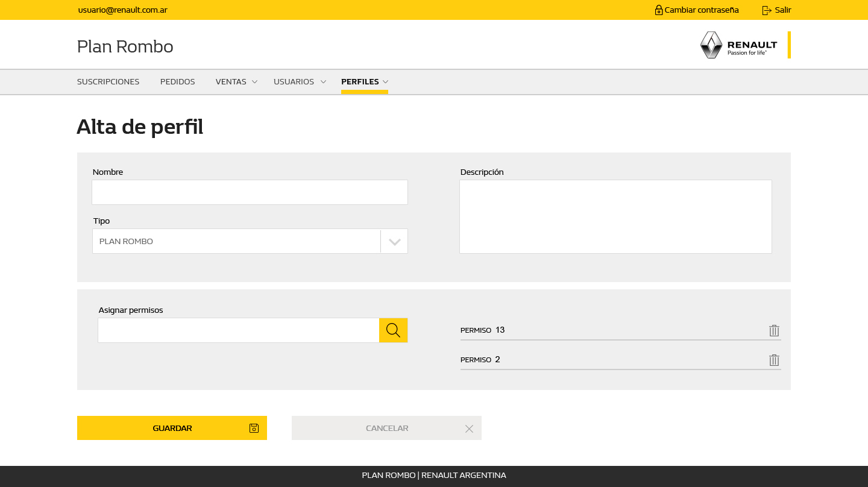This screenshot has width=868, height=487.
Task: Click the Descripción field label
Action: tap(482, 172)
